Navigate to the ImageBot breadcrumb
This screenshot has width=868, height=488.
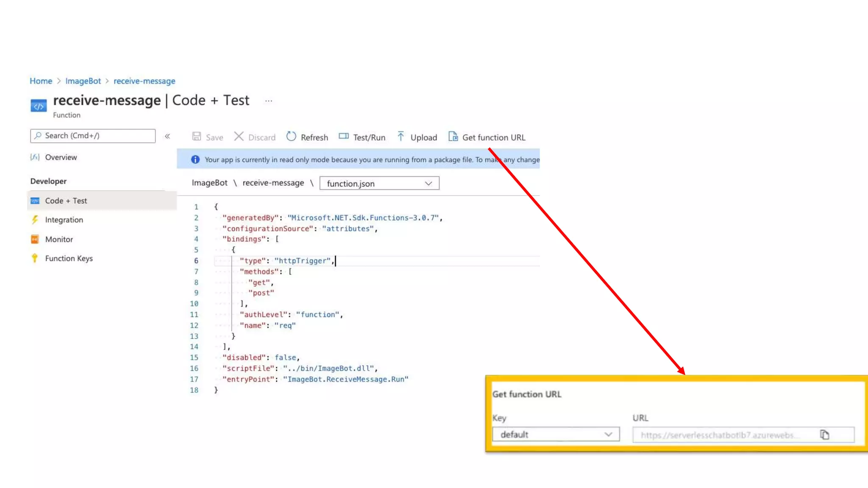coord(83,81)
